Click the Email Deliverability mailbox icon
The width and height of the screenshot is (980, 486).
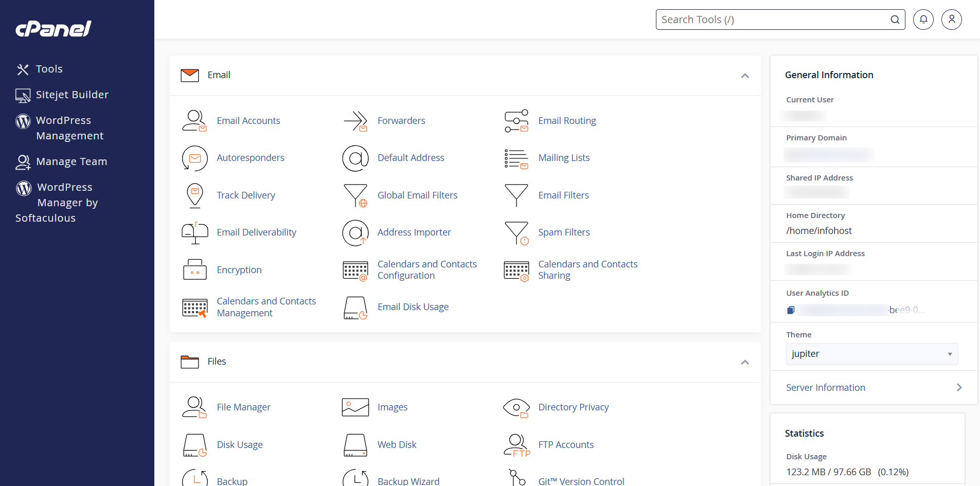point(195,232)
